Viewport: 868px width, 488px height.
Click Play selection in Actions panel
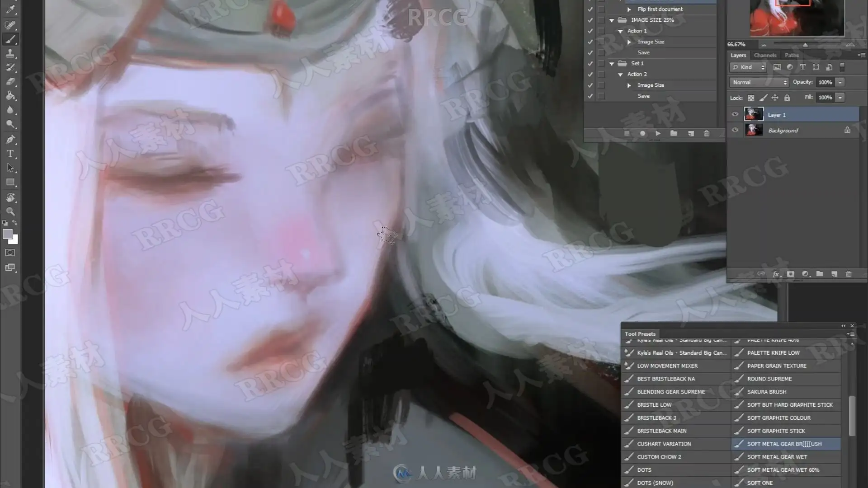tap(658, 133)
